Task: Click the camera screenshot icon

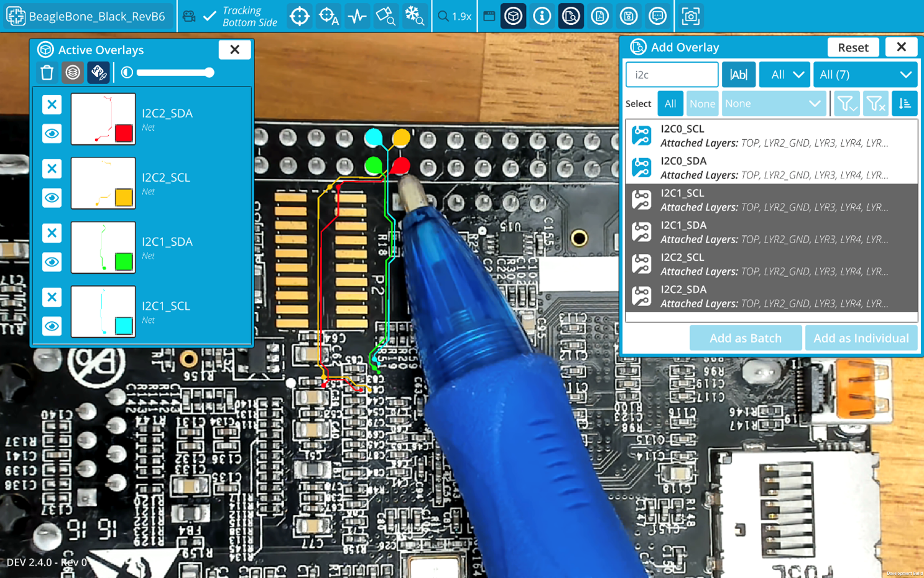Action: tap(690, 16)
